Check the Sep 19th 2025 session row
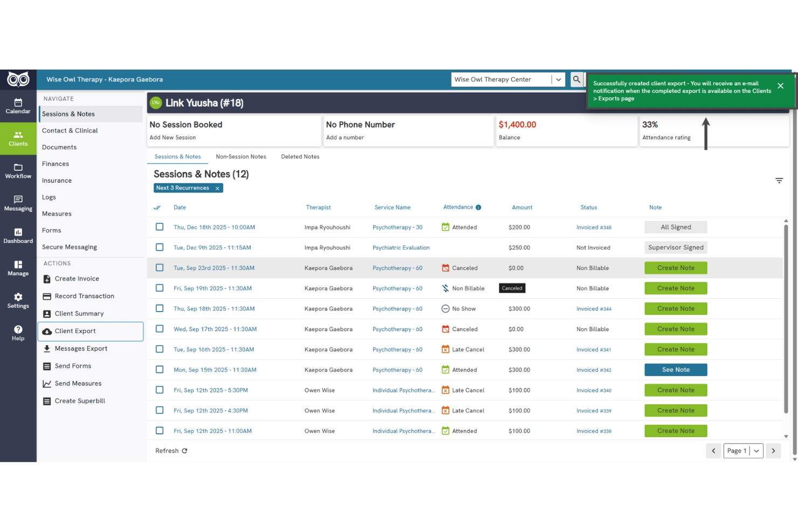 pos(160,288)
